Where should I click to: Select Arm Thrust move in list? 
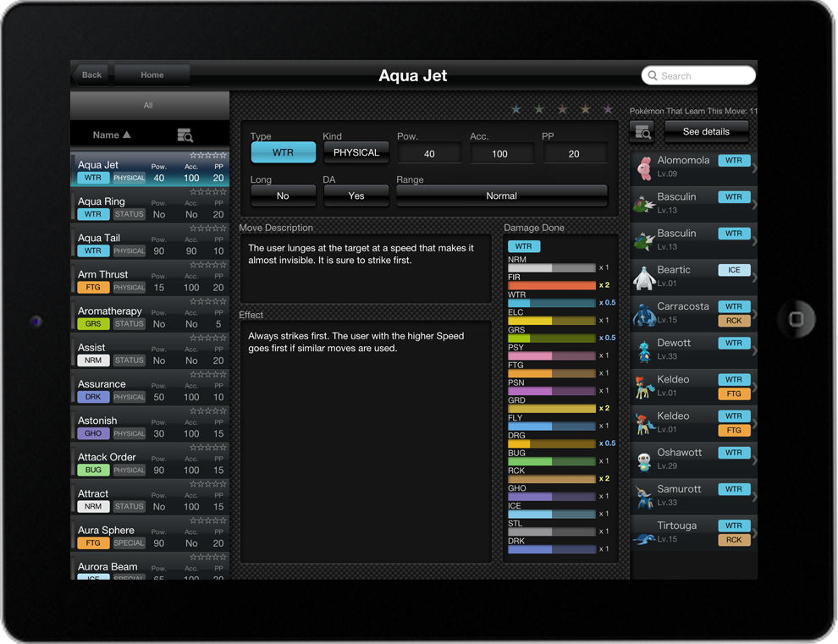tap(150, 278)
